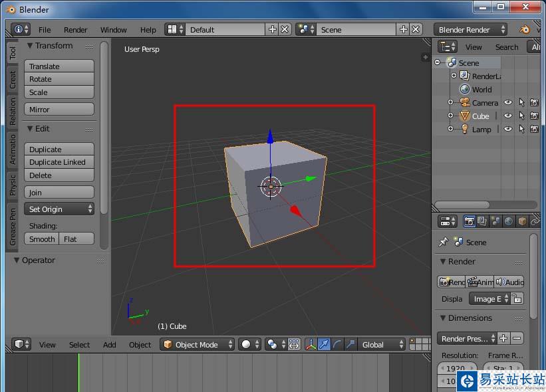Open viewport shading selector

[249, 344]
